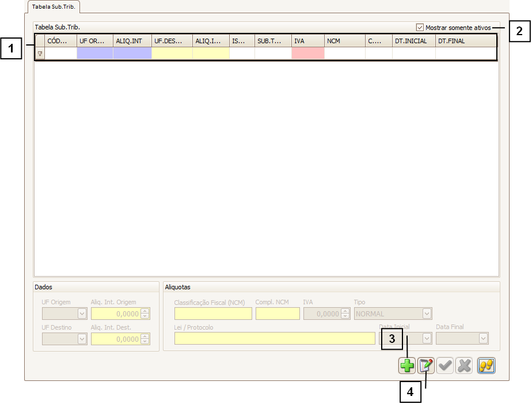Click the Aliq. Int. Origem spinner arrows
This screenshot has width=532, height=404.
point(145,314)
